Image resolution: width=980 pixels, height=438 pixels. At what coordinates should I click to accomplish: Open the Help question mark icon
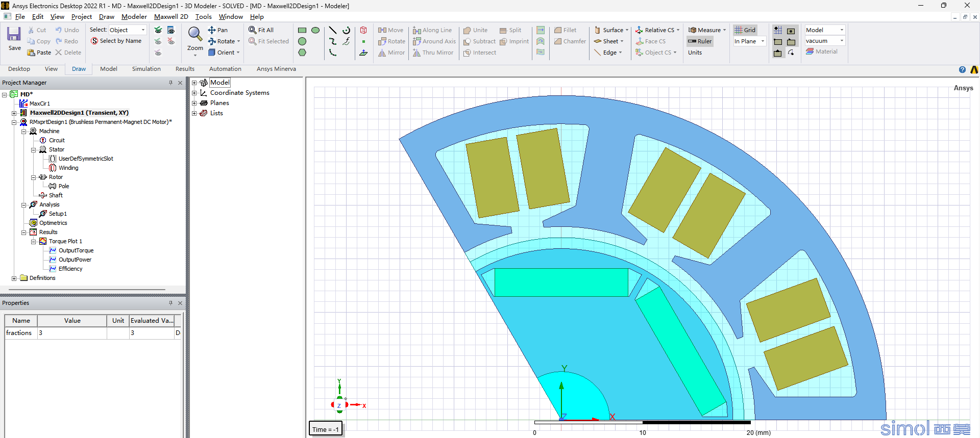[x=962, y=70]
